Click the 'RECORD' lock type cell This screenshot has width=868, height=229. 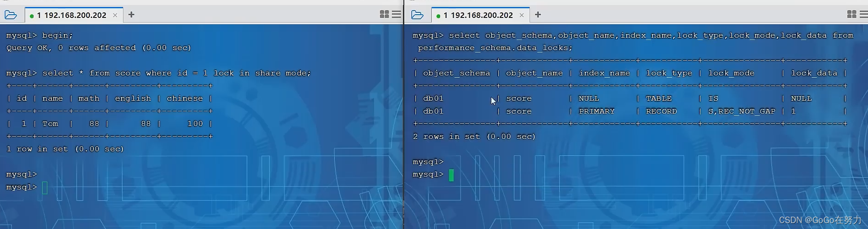click(x=661, y=111)
